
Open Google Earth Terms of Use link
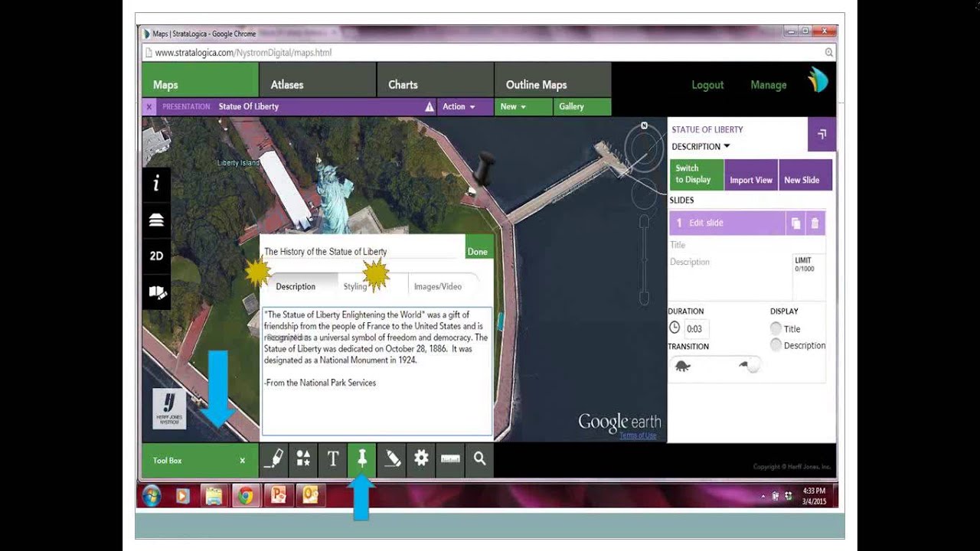(638, 435)
